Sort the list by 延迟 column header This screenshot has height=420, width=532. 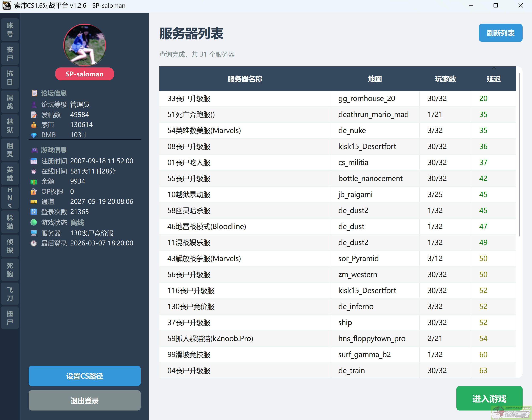[493, 79]
